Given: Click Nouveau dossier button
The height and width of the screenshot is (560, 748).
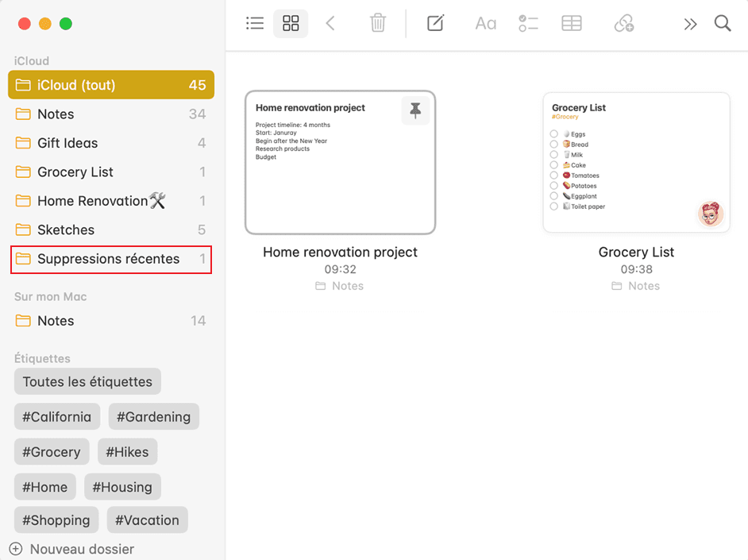Looking at the screenshot, I should (72, 549).
